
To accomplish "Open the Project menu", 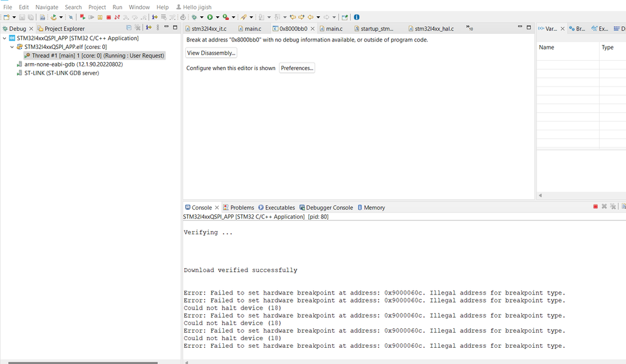I will coord(97,7).
